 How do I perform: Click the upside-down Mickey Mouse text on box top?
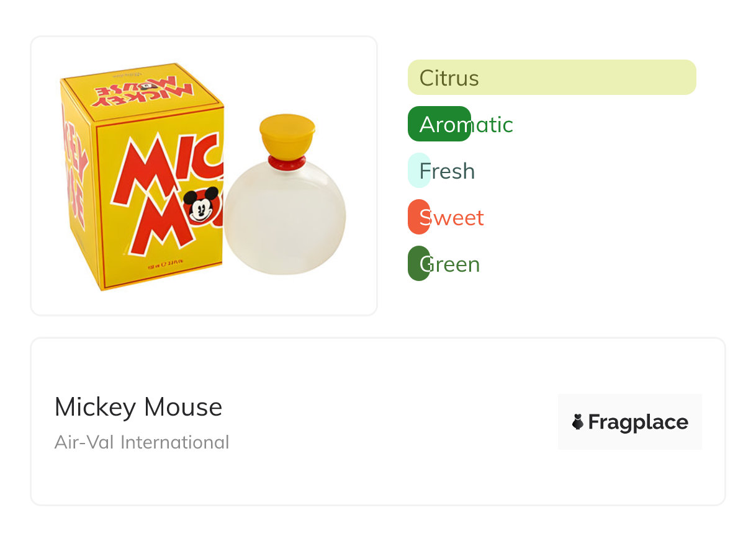click(x=143, y=91)
